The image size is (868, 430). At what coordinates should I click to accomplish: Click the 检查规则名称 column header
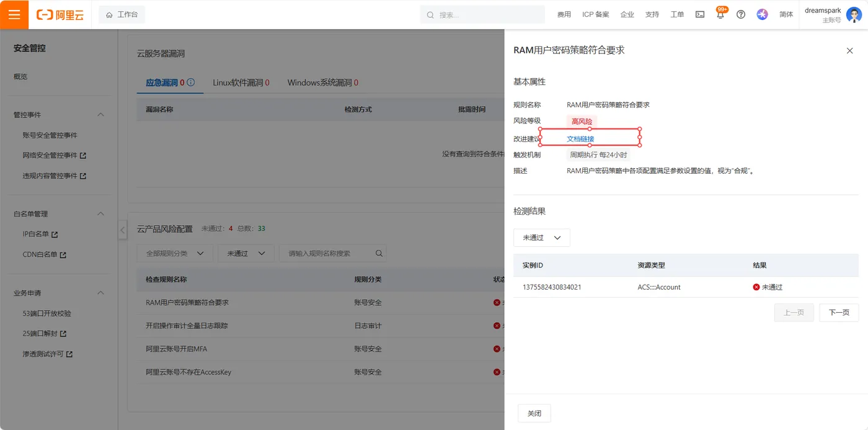(x=166, y=280)
